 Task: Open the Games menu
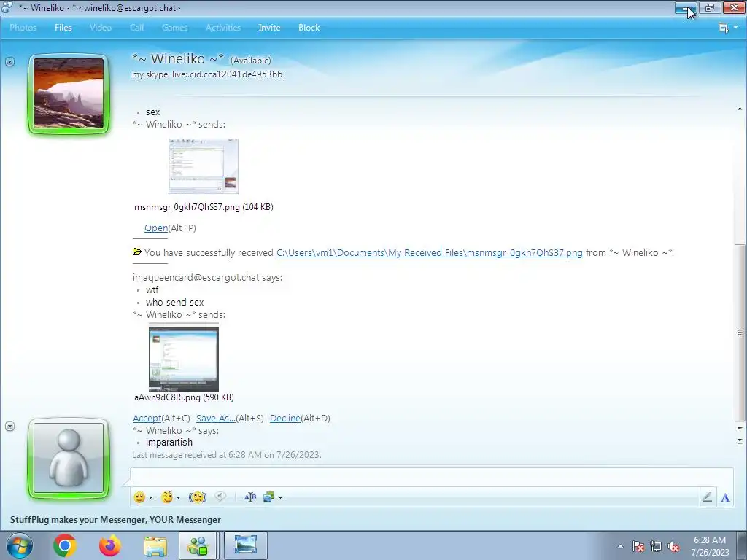174,28
